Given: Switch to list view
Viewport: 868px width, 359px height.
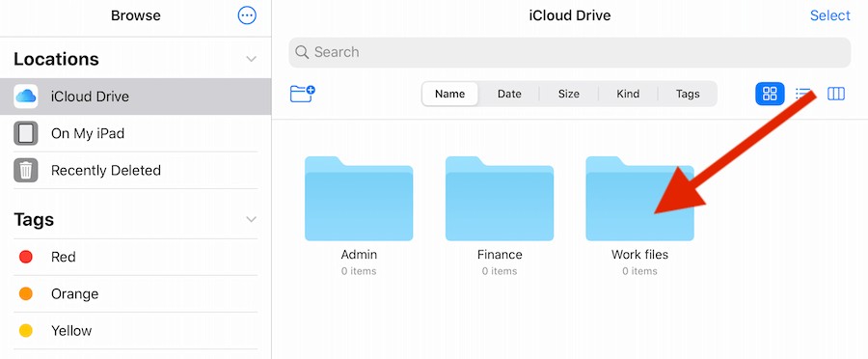Looking at the screenshot, I should [x=802, y=94].
